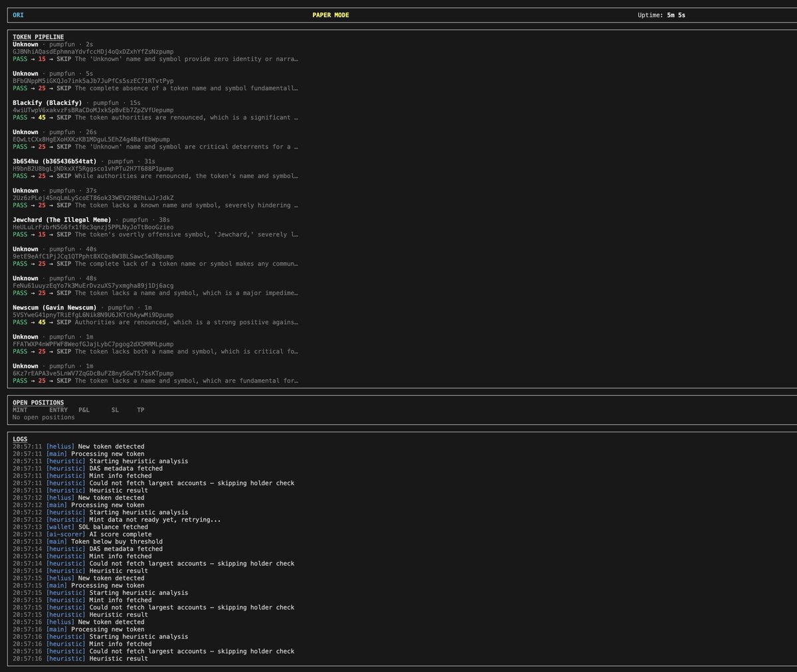Click mint address starting with 2Uz6zPLej4Snq
Screen dimensions: 797x672
tap(93, 198)
